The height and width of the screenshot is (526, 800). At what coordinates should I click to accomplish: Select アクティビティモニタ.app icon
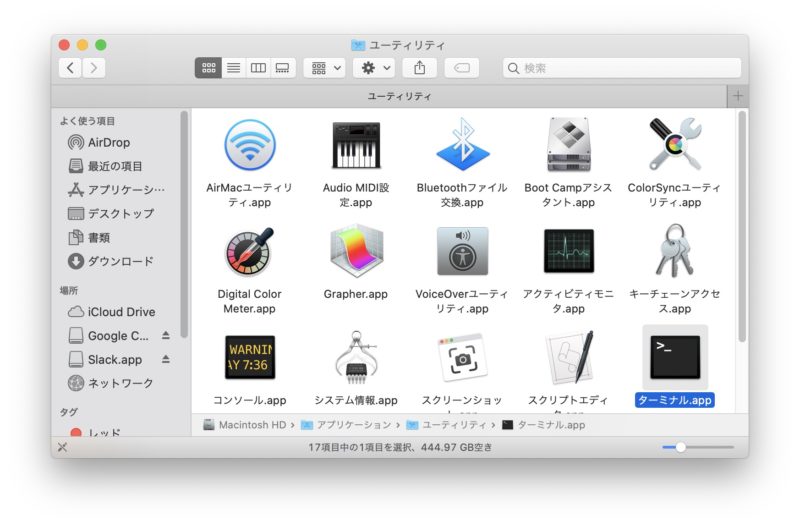point(568,251)
